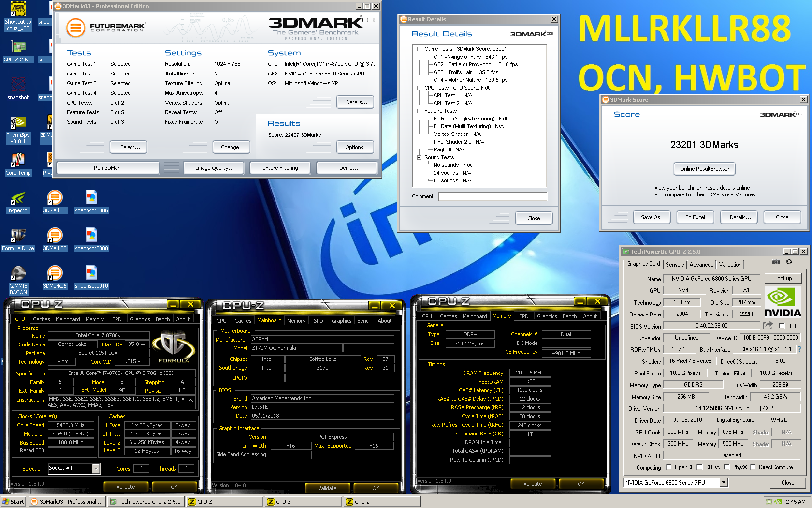Collapse the Feature Tests tree node
The height and width of the screenshot is (508, 812).
click(x=420, y=111)
